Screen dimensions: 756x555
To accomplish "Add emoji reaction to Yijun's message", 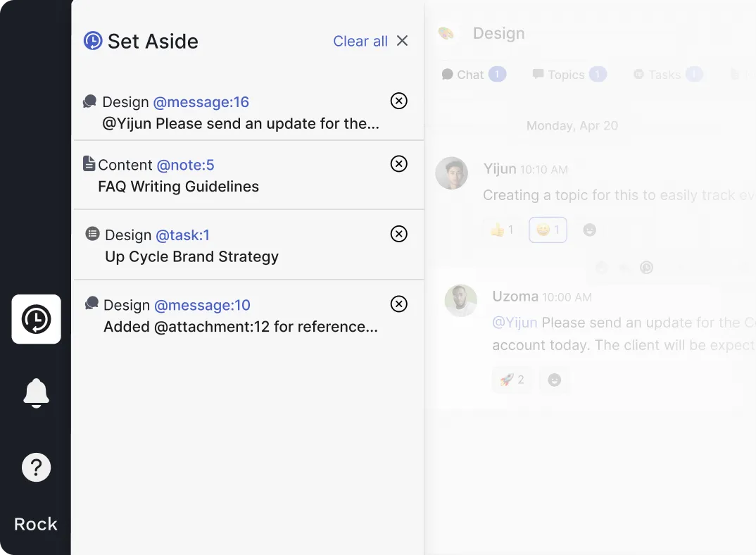I will coord(590,230).
